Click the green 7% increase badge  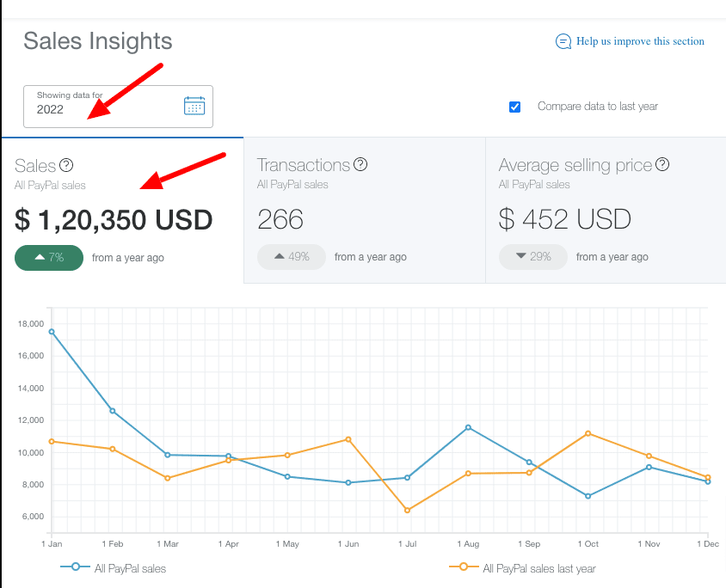(x=49, y=257)
